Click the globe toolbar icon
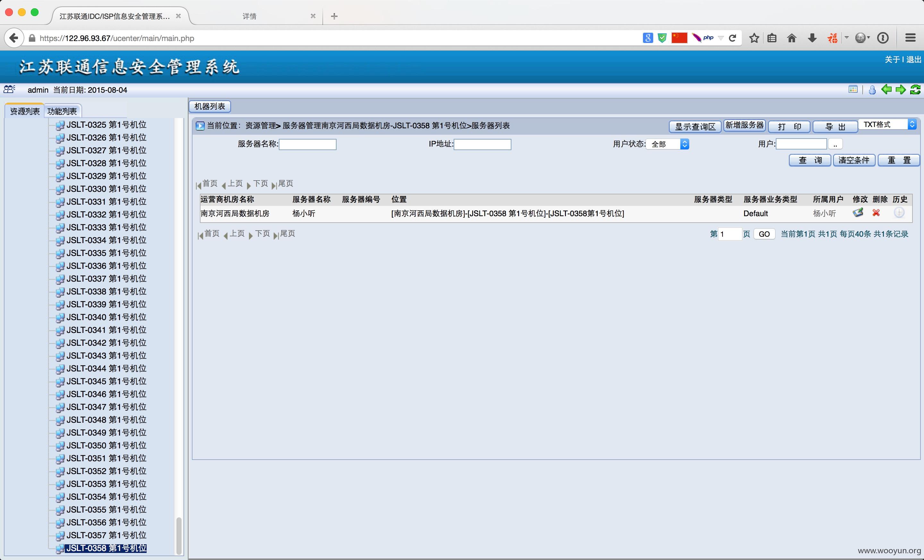Viewport: 924px width, 560px height. tap(860, 38)
